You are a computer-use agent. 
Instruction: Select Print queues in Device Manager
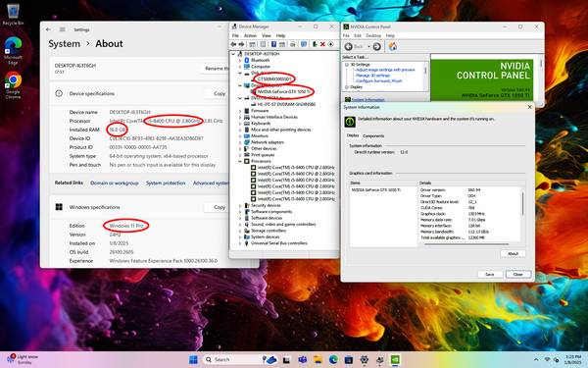(263, 155)
